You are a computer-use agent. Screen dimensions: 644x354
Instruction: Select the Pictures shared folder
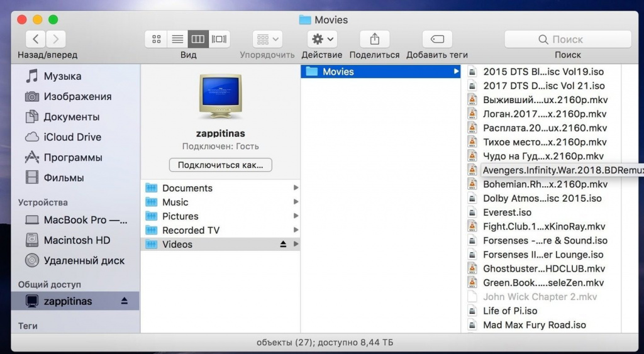pos(221,216)
